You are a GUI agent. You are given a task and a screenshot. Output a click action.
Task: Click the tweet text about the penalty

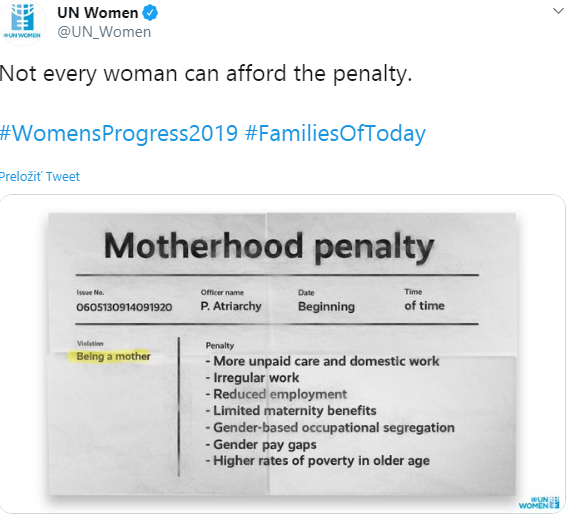click(x=206, y=74)
